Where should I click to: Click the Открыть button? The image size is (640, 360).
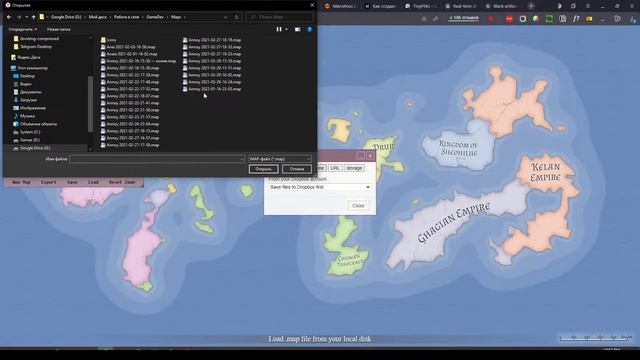coord(263,169)
